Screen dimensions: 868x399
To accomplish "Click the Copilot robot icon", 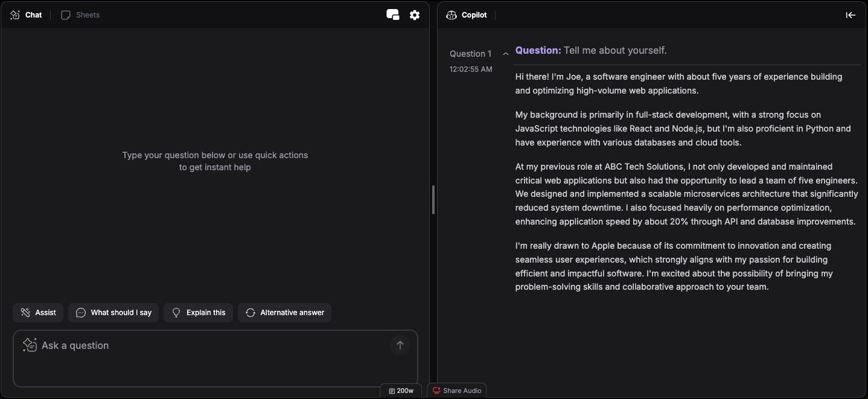I will (451, 14).
